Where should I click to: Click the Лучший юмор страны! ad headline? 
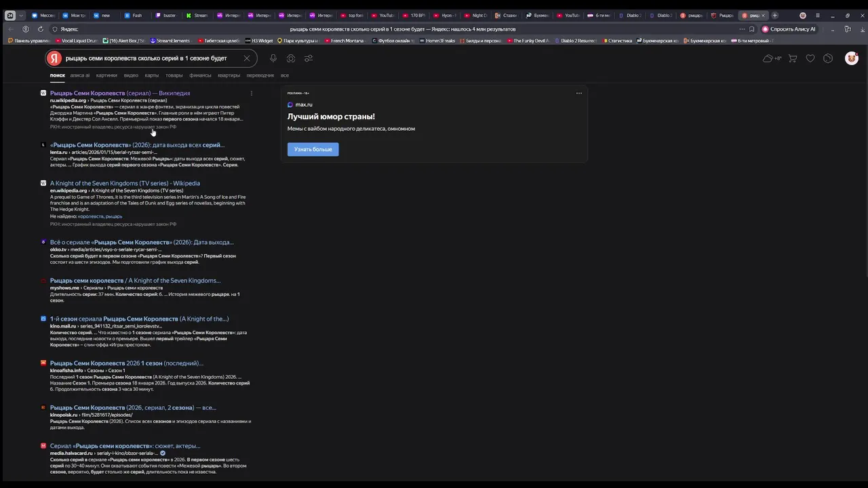coord(331,117)
